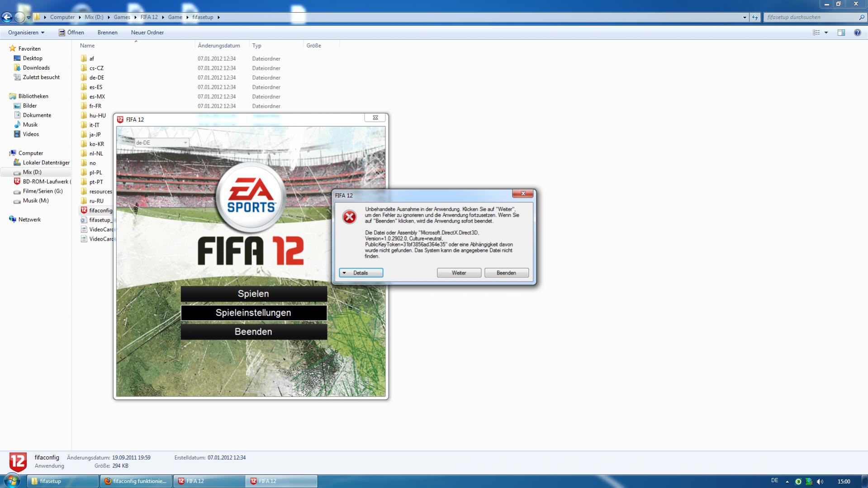The width and height of the screenshot is (868, 488).
Task: Close the FIFA 12 launcher window
Action: tap(375, 118)
